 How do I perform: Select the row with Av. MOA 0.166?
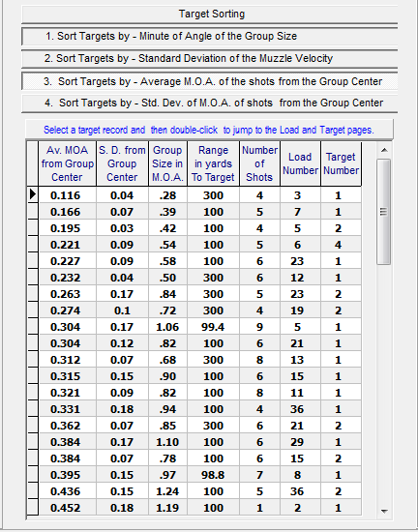point(200,212)
